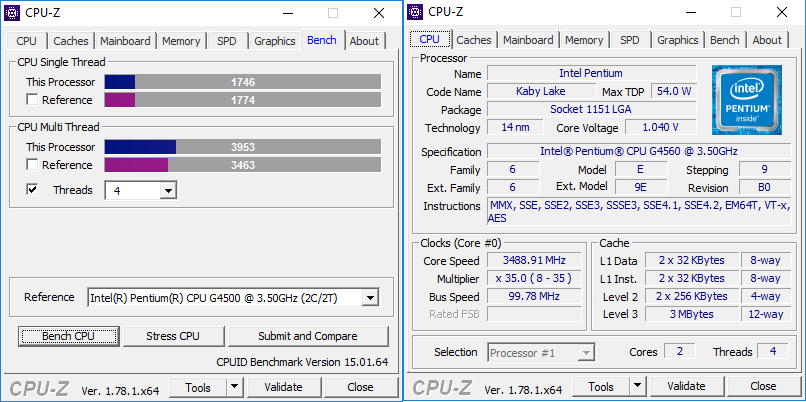Screen dimensions: 806x402
Task: Enable the Single Thread Reference checkbox
Action: point(32,100)
